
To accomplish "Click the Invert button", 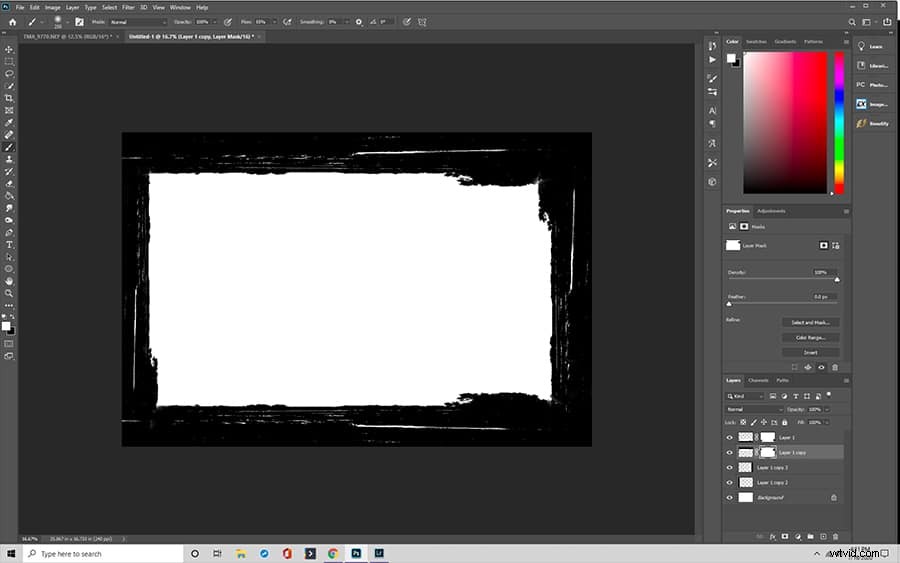I will tap(810, 352).
